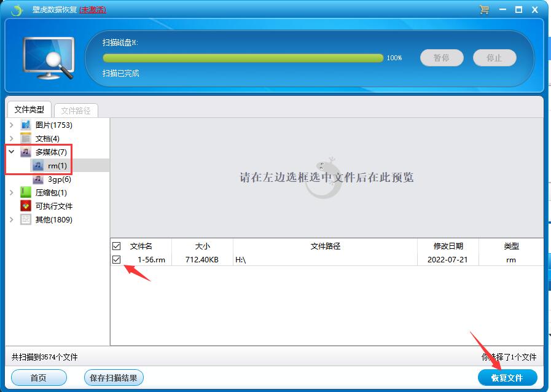The width and height of the screenshot is (551, 392).
Task: Collapse the 多媒体(7) tree node
Action: coord(11,152)
